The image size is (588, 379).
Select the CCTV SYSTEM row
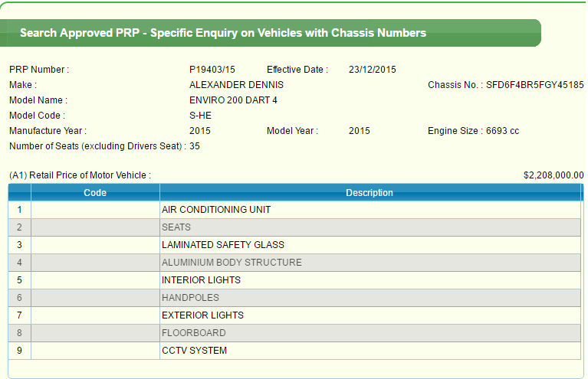tap(194, 351)
